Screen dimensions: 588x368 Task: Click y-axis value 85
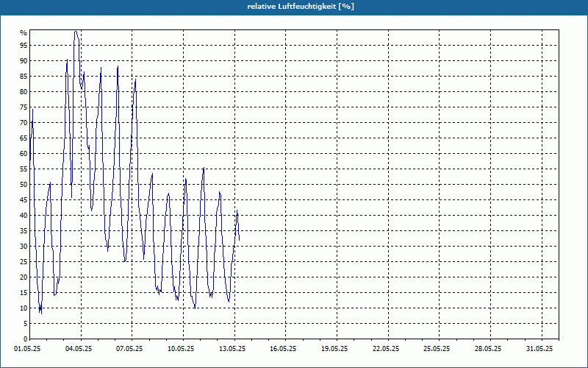click(x=24, y=77)
